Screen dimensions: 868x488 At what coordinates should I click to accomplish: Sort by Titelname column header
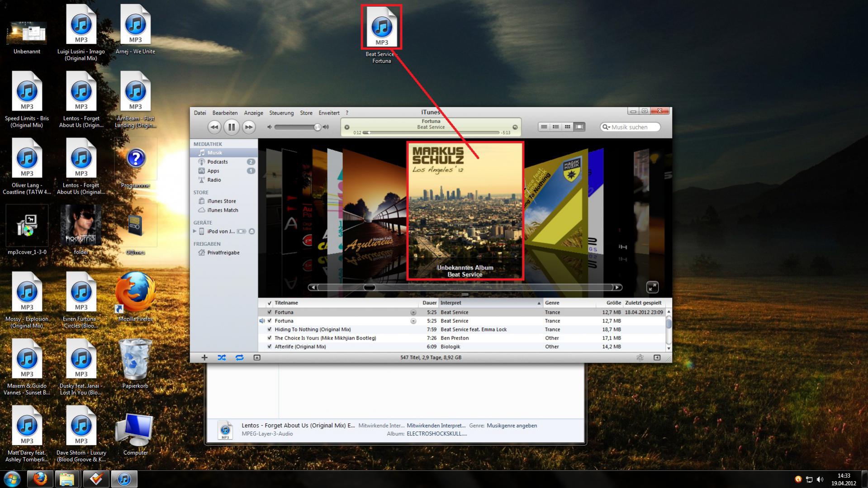(346, 303)
